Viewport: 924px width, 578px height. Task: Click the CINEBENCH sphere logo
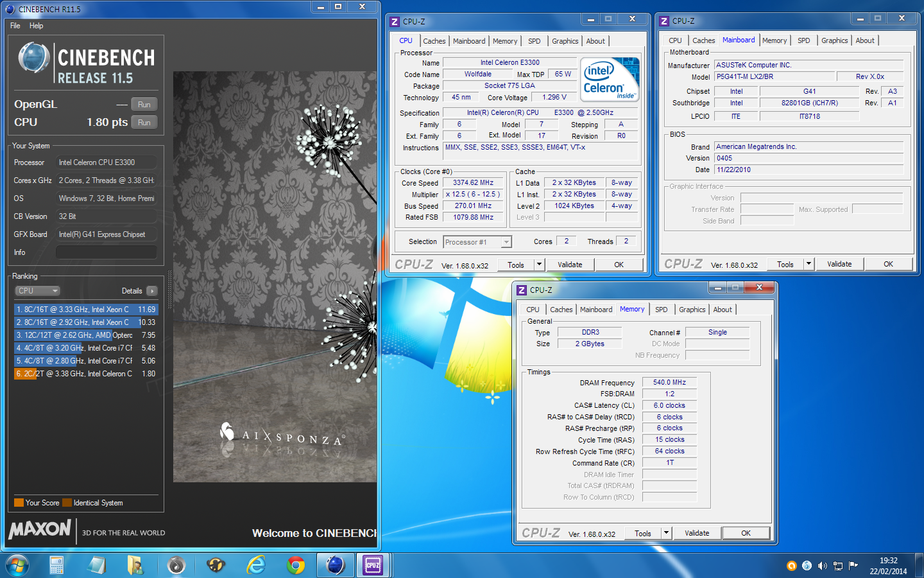(34, 57)
